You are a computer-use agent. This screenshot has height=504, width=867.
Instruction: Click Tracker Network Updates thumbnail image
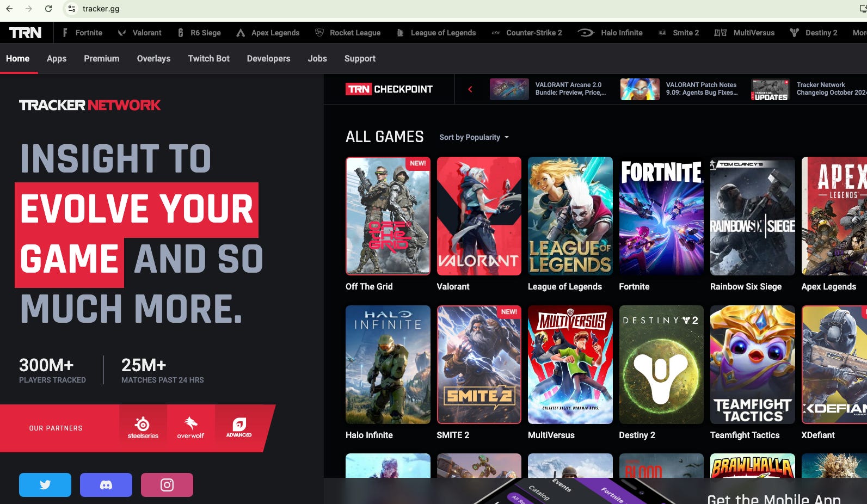[x=770, y=89]
